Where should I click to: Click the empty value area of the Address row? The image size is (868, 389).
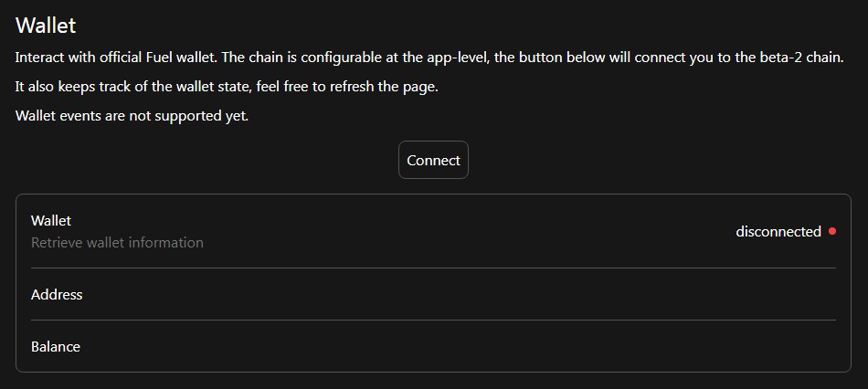[x=548, y=295]
